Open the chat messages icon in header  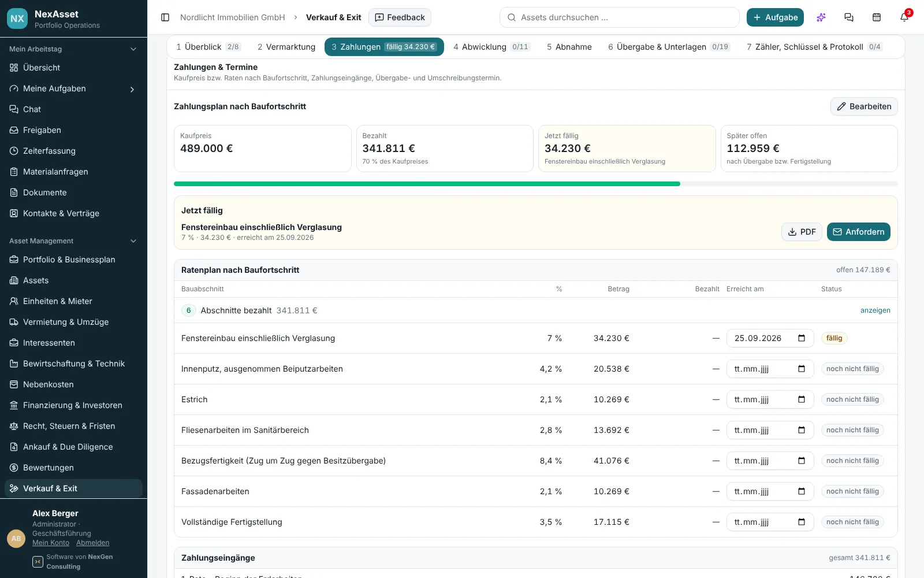pos(848,17)
